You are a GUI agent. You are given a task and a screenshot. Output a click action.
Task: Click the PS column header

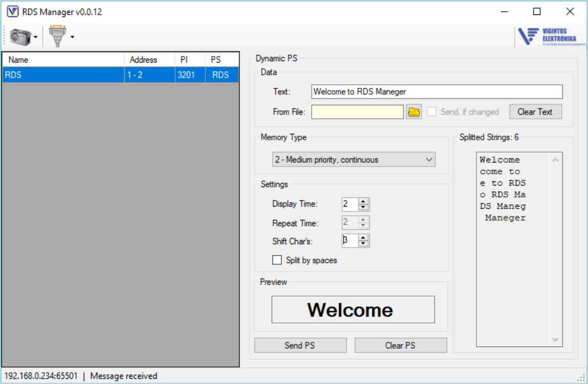point(222,60)
